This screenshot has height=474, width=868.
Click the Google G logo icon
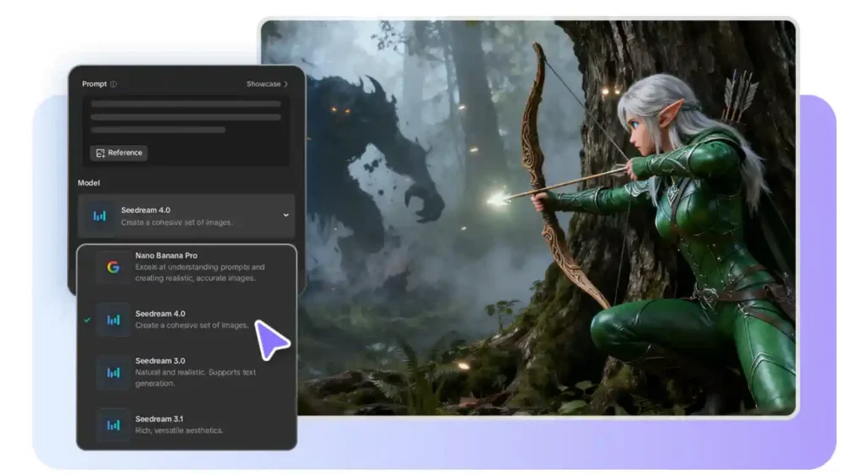pyautogui.click(x=113, y=267)
